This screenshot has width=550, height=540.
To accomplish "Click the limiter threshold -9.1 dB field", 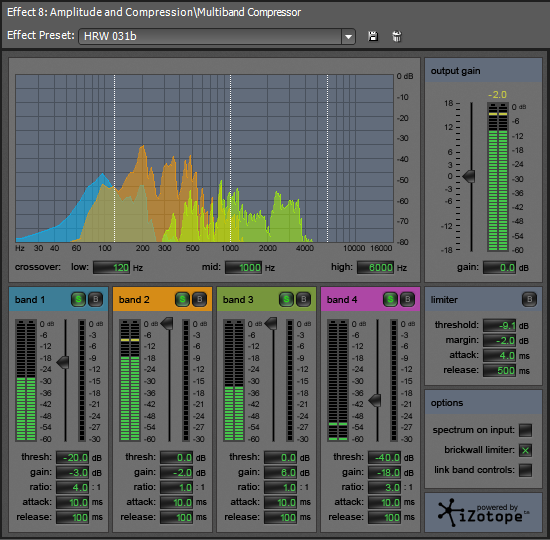I will pyautogui.click(x=499, y=326).
